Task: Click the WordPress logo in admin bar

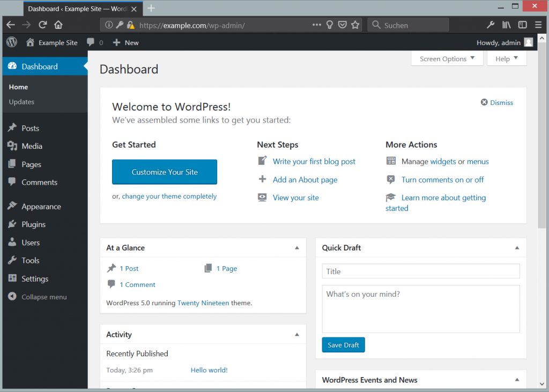Action: pos(12,42)
